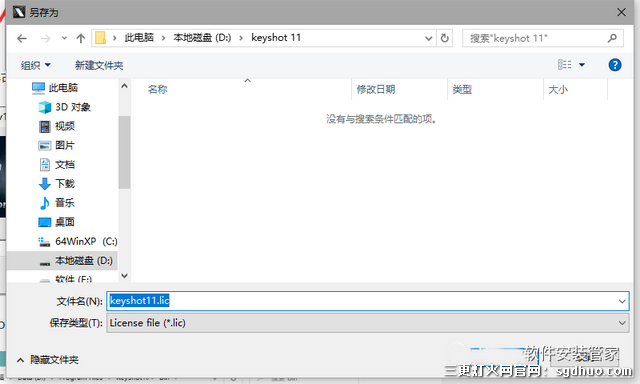Click sidebar scrollbar down arrow
The width and height of the screenshot is (640, 384).
click(x=124, y=276)
